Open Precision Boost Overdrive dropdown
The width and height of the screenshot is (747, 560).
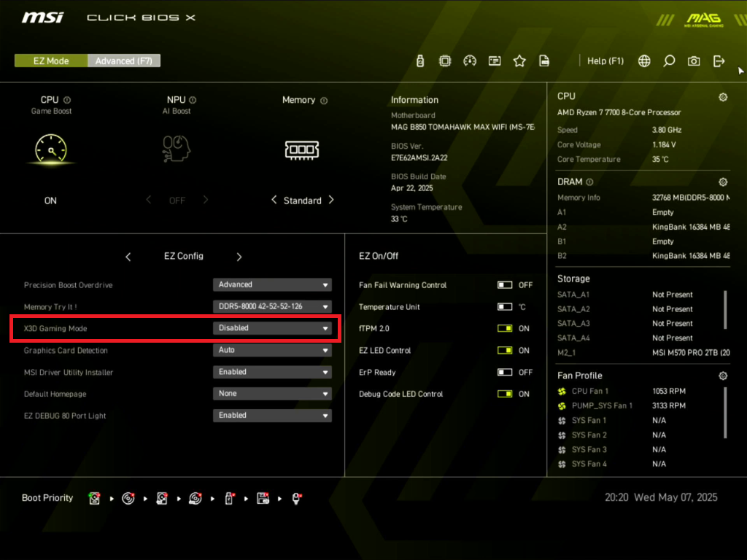(272, 285)
